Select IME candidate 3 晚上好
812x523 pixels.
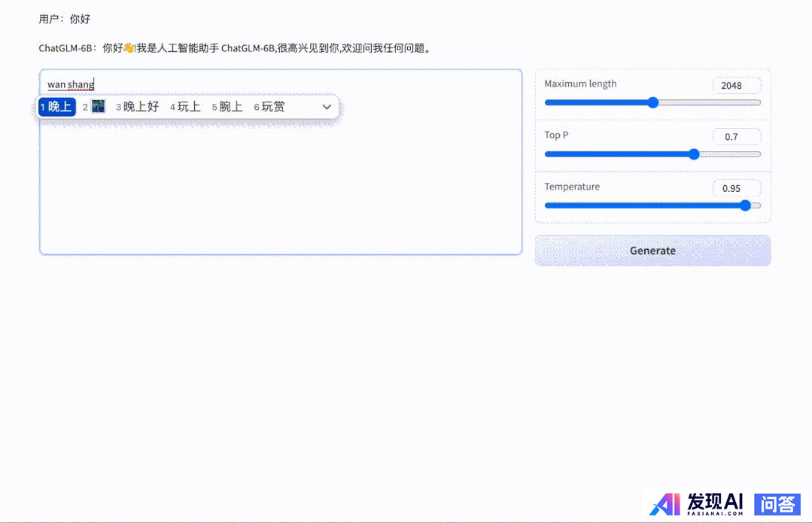tap(137, 107)
